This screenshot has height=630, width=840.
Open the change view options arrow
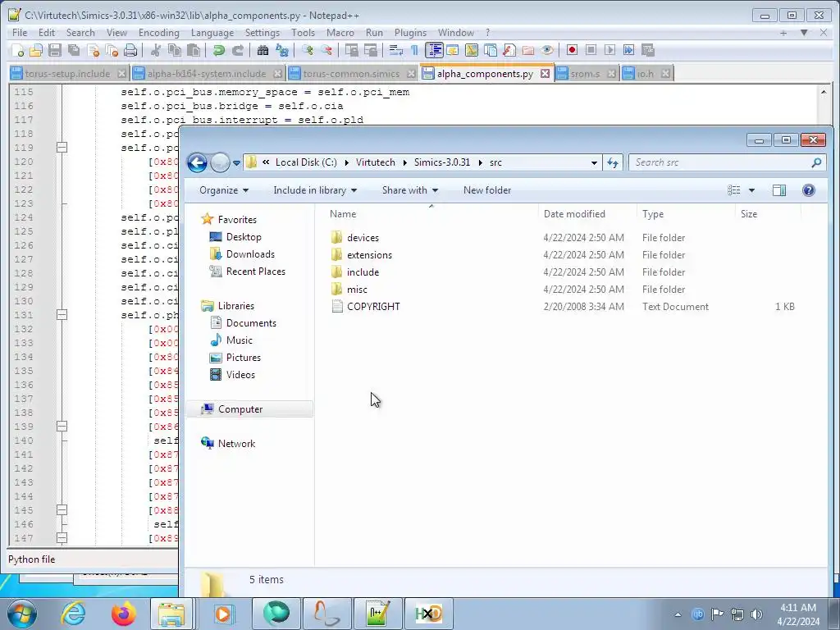[x=751, y=190]
